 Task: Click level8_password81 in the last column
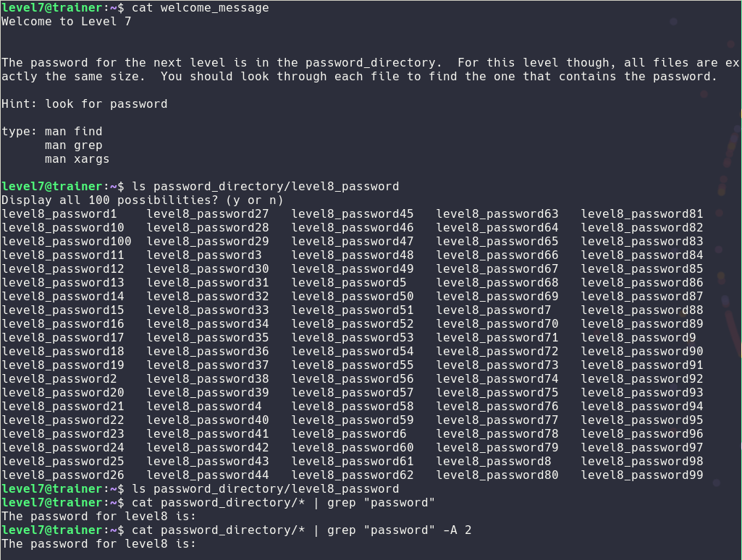641,214
